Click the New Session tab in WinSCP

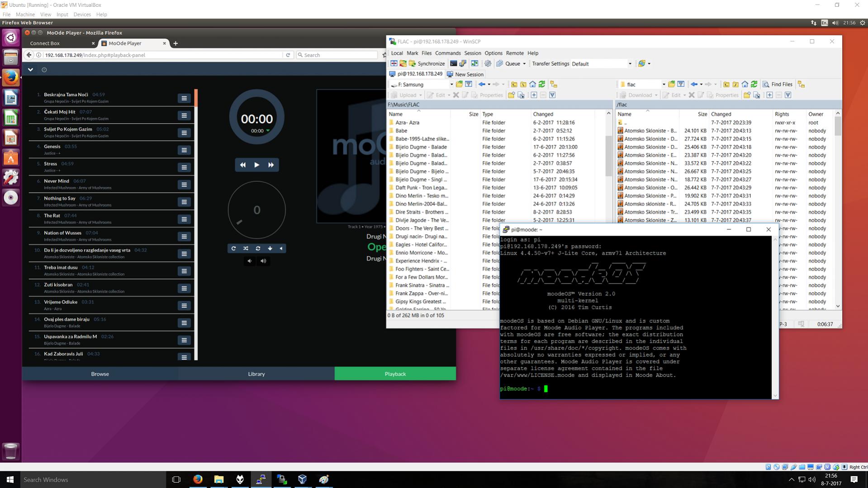click(465, 74)
